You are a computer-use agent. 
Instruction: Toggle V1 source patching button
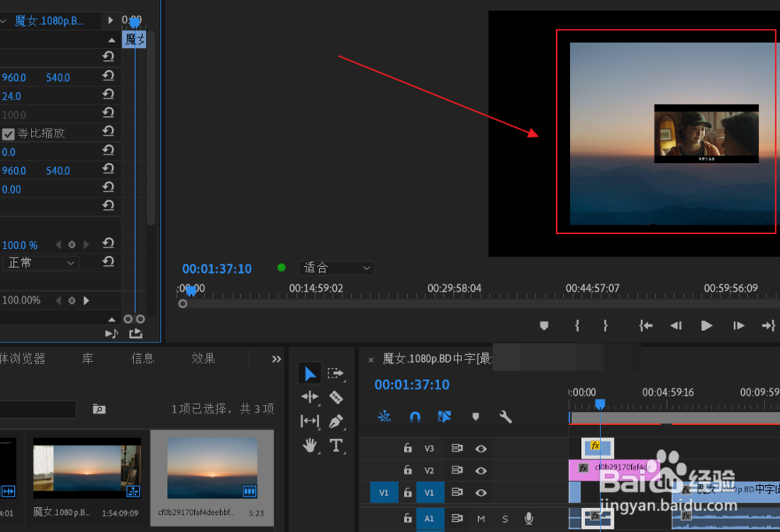click(x=384, y=493)
